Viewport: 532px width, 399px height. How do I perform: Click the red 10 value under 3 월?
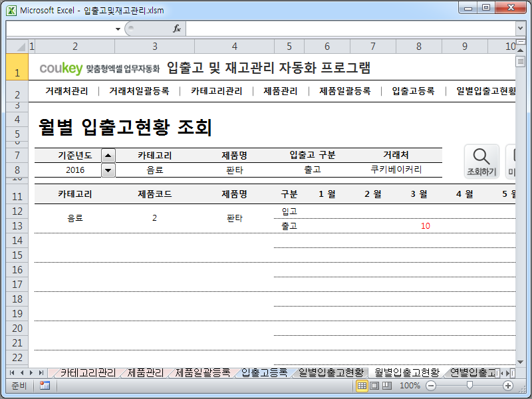tap(426, 226)
